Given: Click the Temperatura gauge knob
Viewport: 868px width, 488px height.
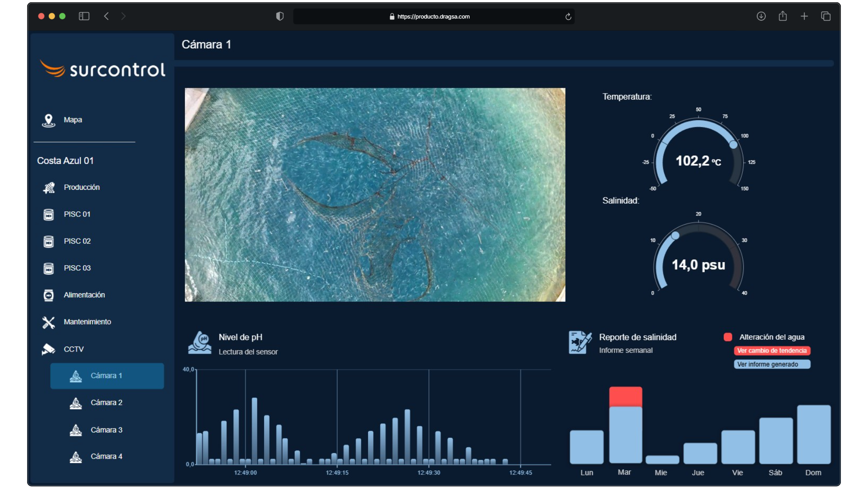Looking at the screenshot, I should 733,145.
